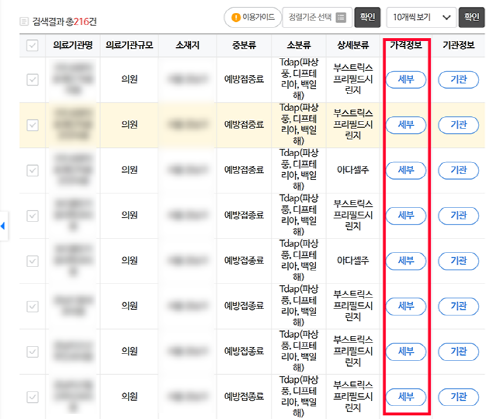Click the 의료기관명 column header
The image size is (500, 419).
[x=73, y=45]
